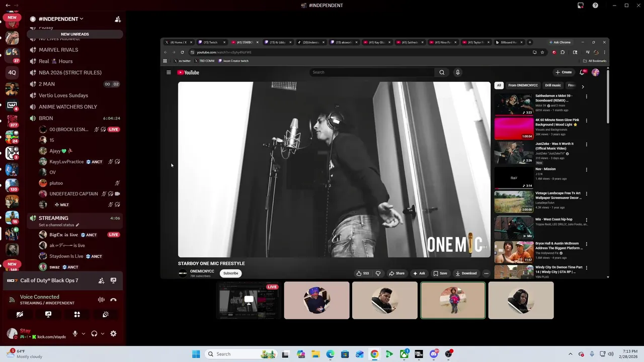Image resolution: width=644 pixels, height=362 pixels.
Task: Subscribe to ONEMICNYCC channel
Action: 231,273
